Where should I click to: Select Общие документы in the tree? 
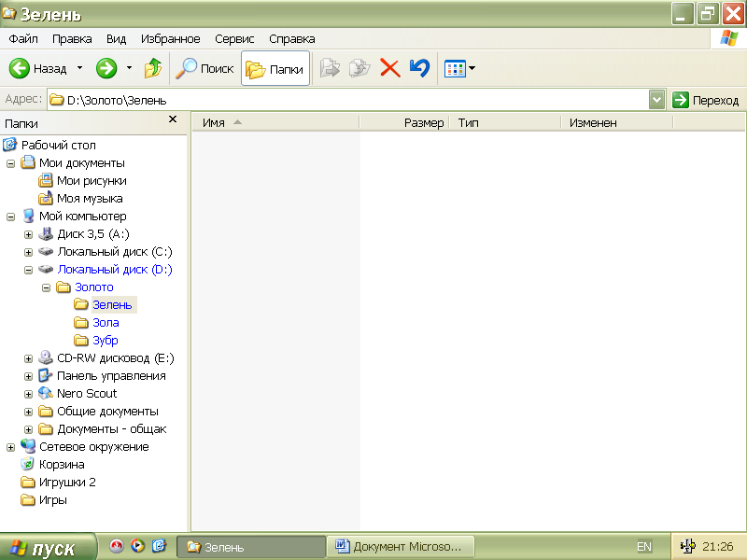107,412
